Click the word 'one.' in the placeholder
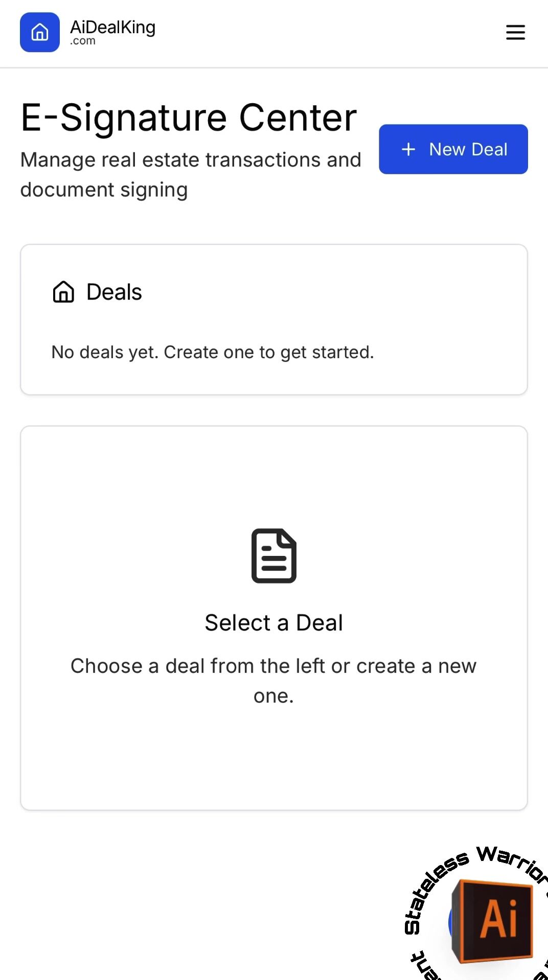548x980 pixels. (x=274, y=696)
